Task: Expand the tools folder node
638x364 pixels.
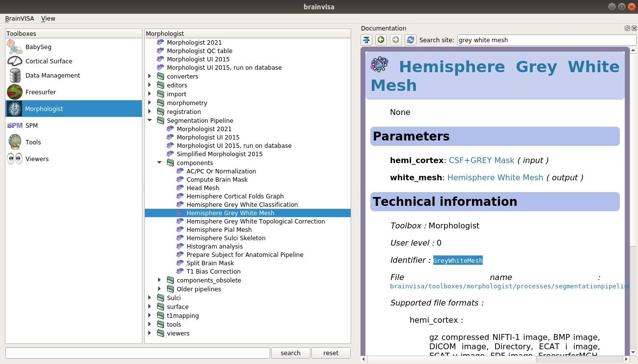Action: (x=150, y=325)
